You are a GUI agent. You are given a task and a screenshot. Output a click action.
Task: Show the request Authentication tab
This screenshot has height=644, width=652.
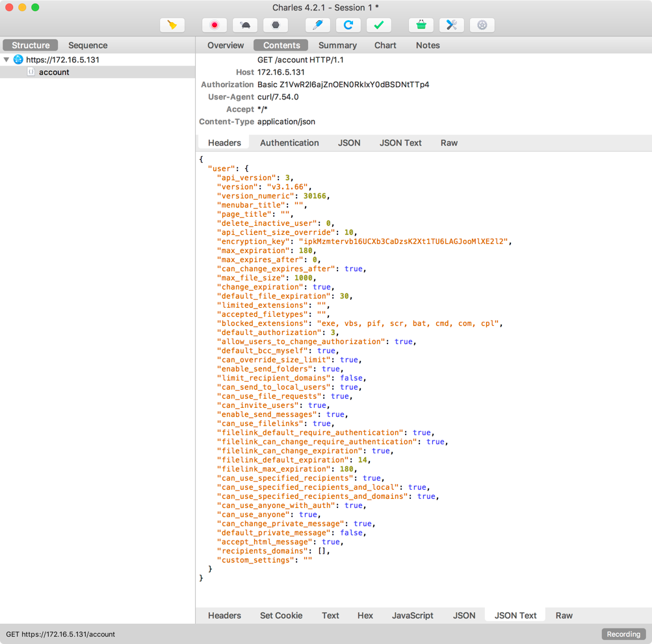[289, 143]
